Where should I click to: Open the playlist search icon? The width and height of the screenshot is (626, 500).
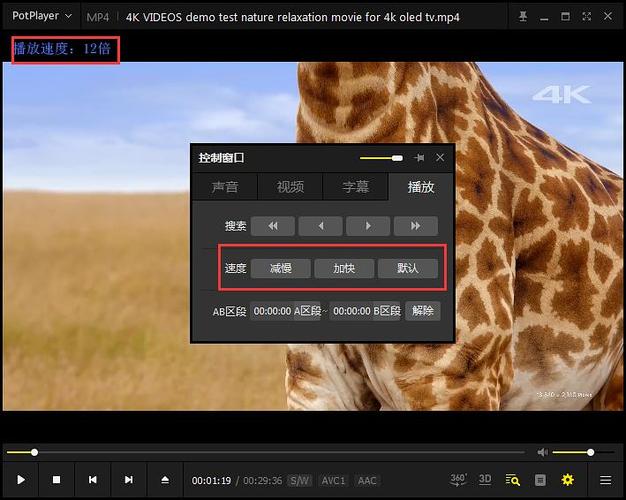tap(513, 480)
